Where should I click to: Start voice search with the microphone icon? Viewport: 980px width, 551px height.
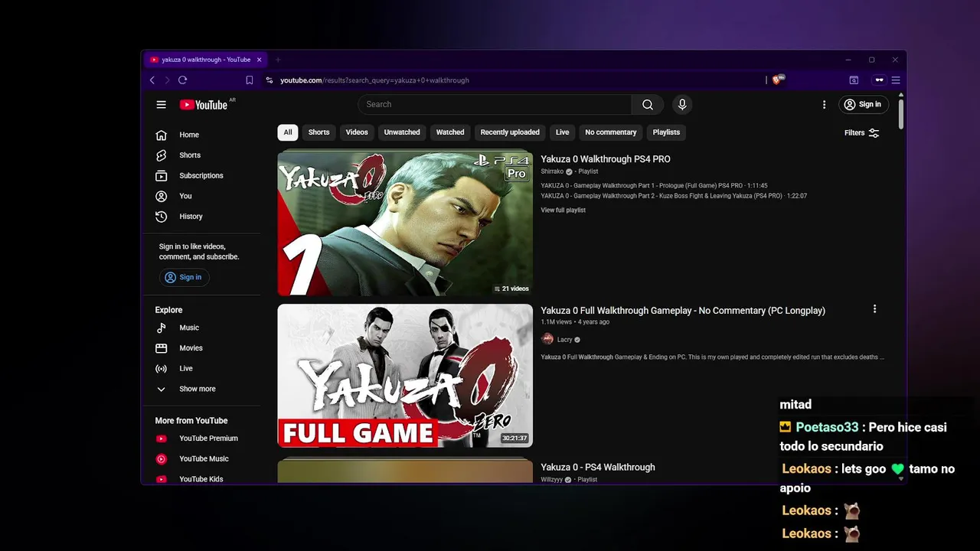(x=681, y=105)
